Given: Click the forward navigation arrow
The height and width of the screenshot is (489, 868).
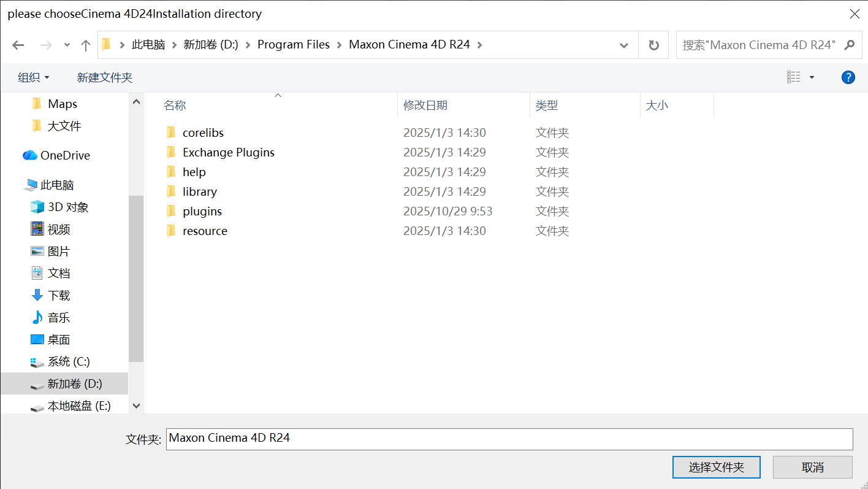Looking at the screenshot, I should click(46, 45).
